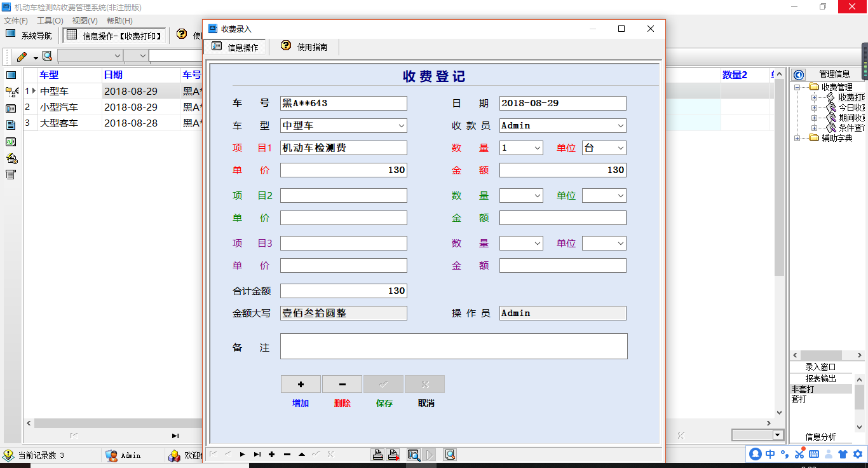868x468 pixels.
Task: Click the 系统导航 toolbar button
Action: 29,35
